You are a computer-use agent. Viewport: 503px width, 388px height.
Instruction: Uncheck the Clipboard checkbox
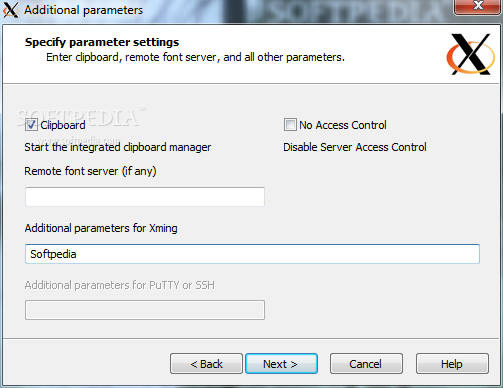click(31, 125)
